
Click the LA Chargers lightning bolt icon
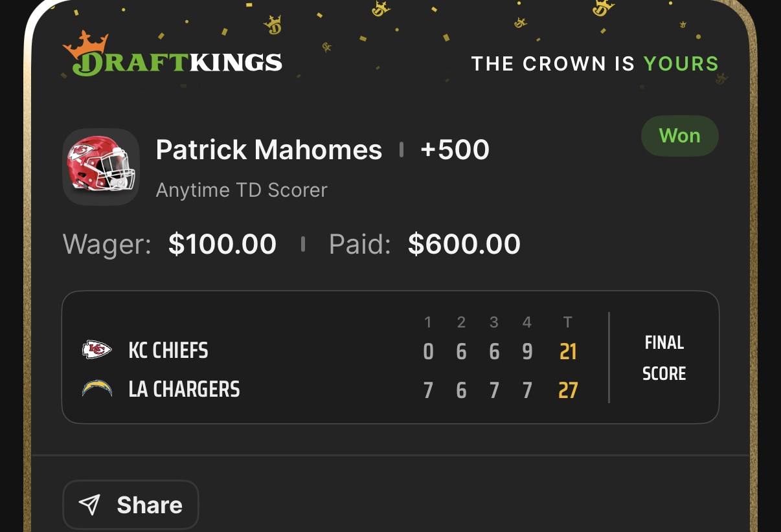tap(97, 389)
